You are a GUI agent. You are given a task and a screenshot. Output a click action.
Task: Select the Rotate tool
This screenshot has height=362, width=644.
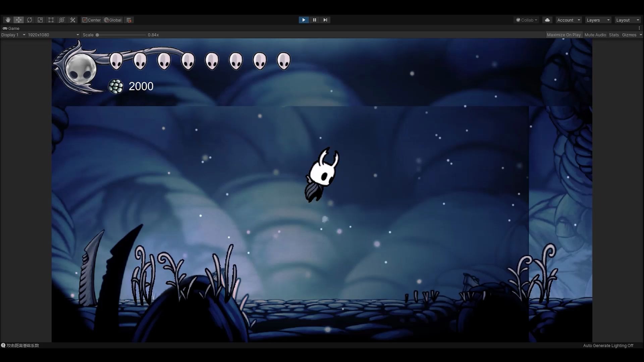[x=30, y=20]
